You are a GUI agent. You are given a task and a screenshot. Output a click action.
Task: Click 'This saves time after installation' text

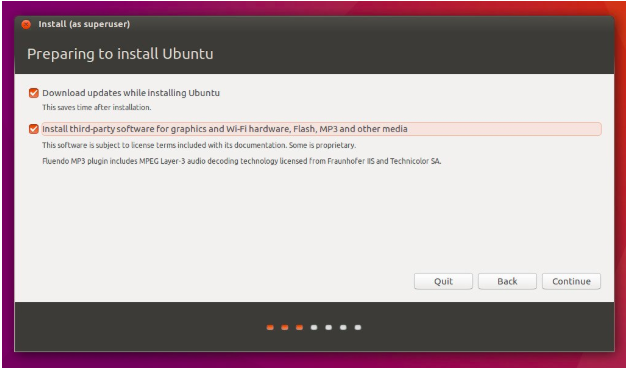click(x=96, y=107)
